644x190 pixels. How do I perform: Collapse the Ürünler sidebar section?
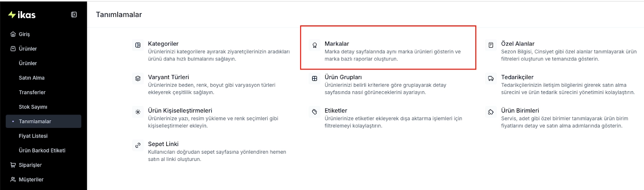pos(28,49)
